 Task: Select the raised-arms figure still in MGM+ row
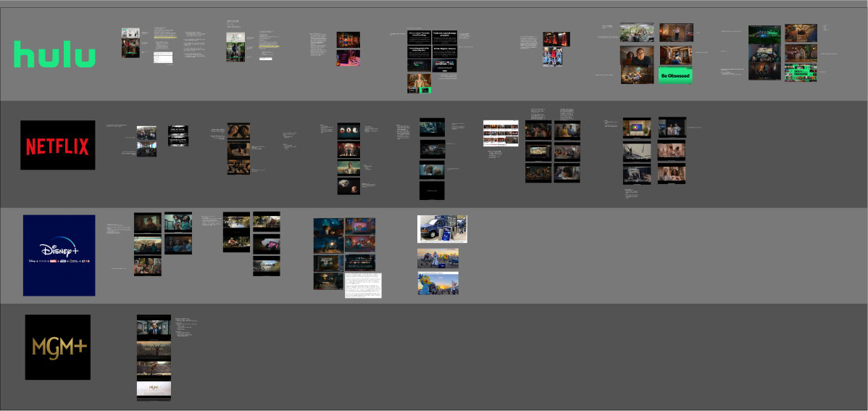coord(154,351)
